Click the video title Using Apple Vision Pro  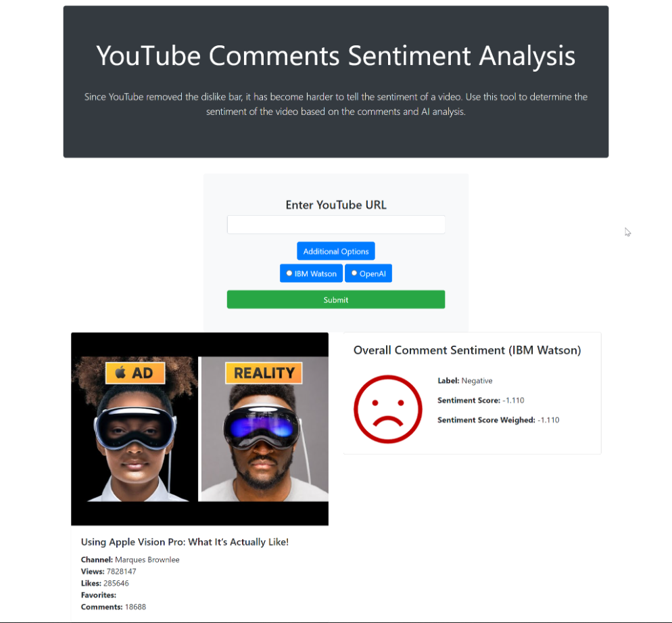pyautogui.click(x=185, y=542)
